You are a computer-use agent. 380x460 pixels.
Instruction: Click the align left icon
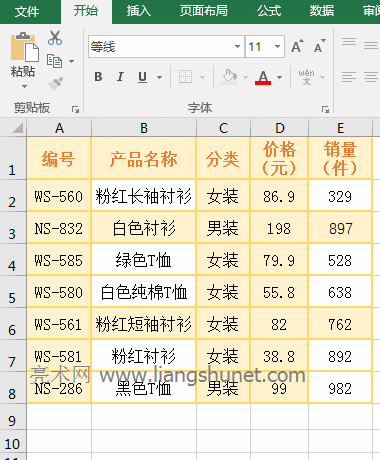pos(349,77)
